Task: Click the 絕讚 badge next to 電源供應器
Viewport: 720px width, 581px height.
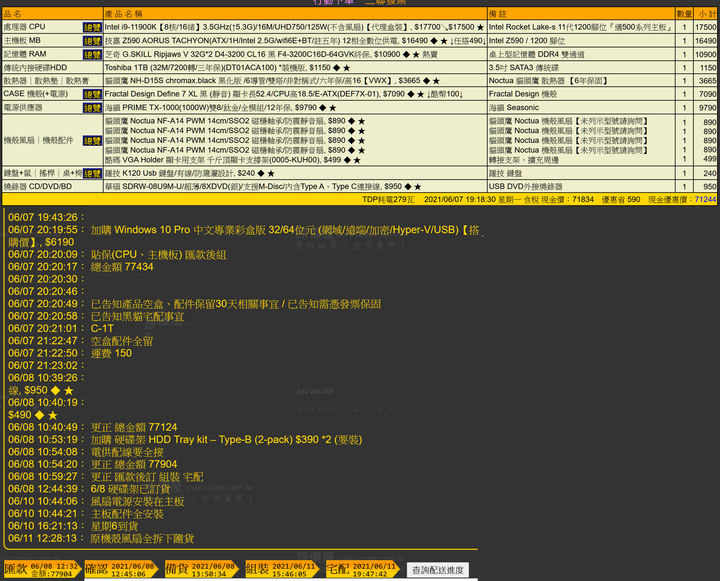Action: [92, 108]
